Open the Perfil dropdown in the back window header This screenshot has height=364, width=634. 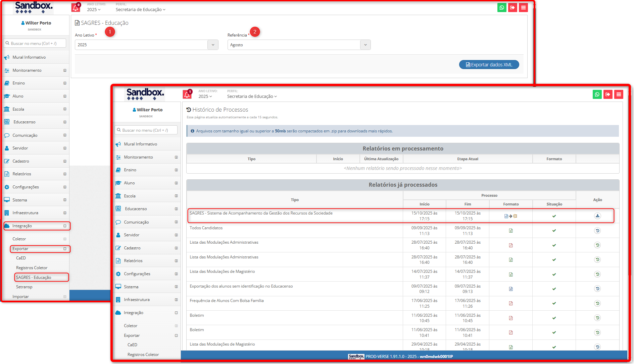click(x=140, y=10)
